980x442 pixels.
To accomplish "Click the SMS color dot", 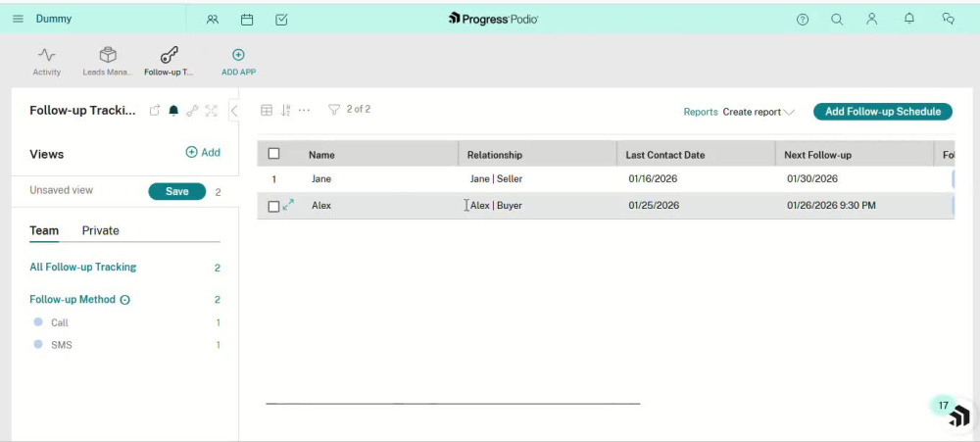I will [38, 344].
